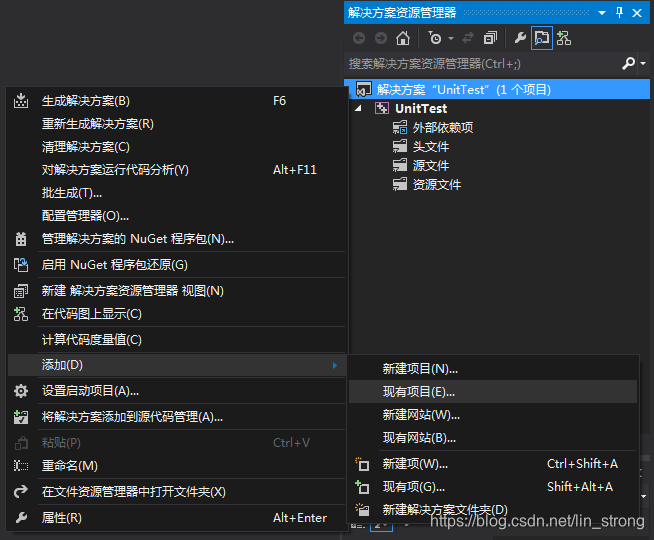654x540 pixels.
Task: Expand the 添加(D) submenu
Action: [x=177, y=365]
